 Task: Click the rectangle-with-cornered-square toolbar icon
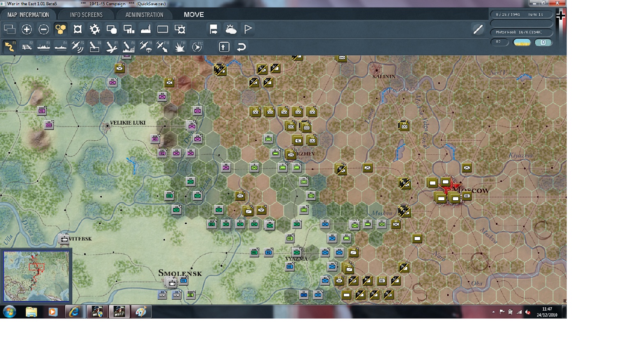click(180, 29)
